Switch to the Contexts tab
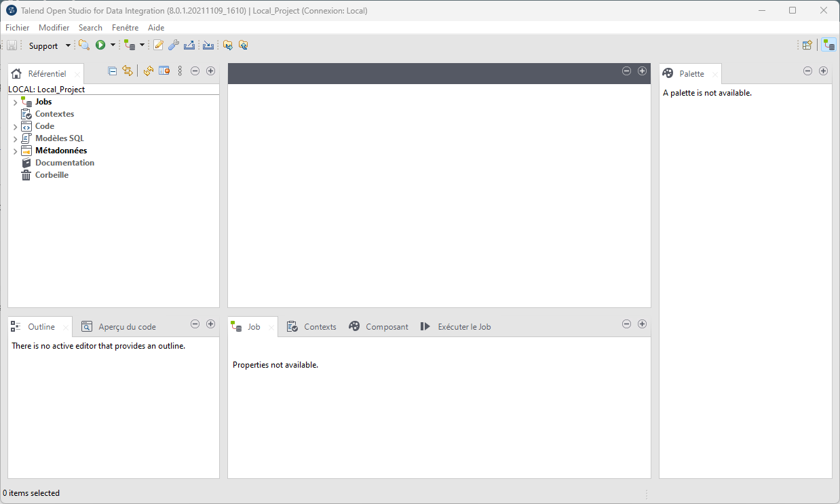The image size is (840, 504). click(311, 327)
